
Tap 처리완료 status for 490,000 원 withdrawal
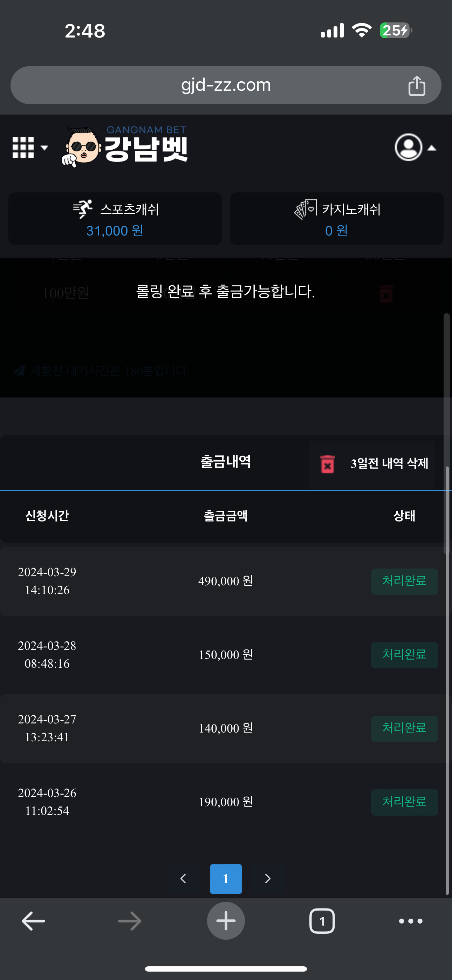coord(404,581)
